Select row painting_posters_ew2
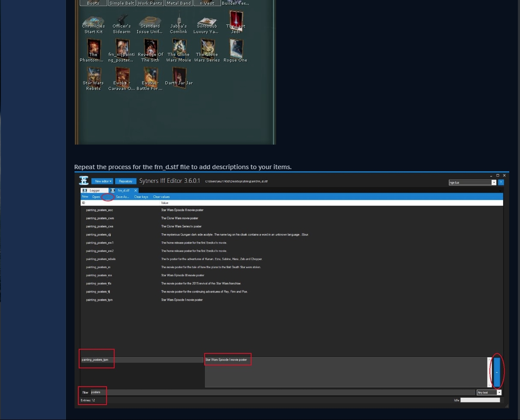Viewport: 520px width, 420px height. (x=292, y=251)
